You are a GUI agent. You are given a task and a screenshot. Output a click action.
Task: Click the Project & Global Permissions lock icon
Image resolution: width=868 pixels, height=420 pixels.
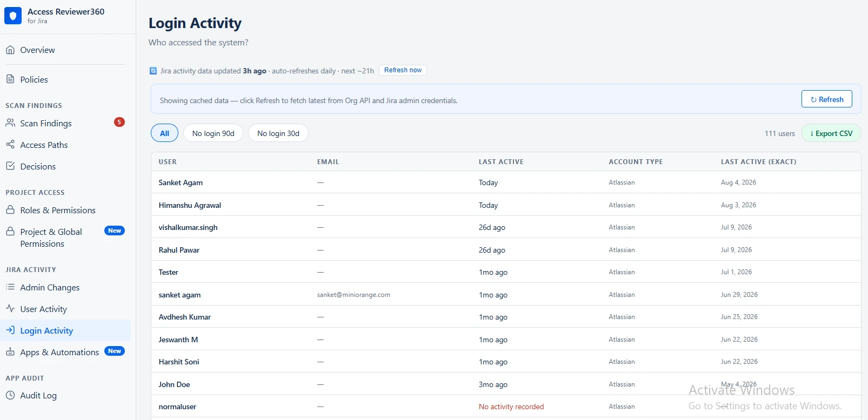10,232
